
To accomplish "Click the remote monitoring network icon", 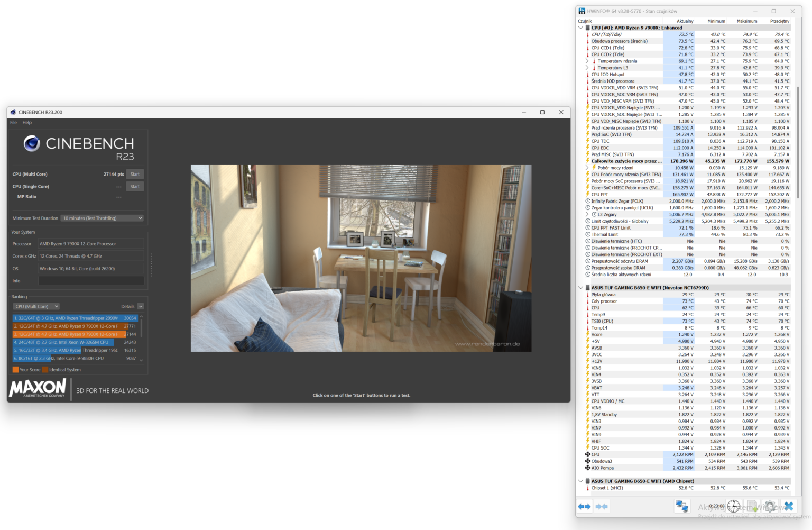I will 682,506.
